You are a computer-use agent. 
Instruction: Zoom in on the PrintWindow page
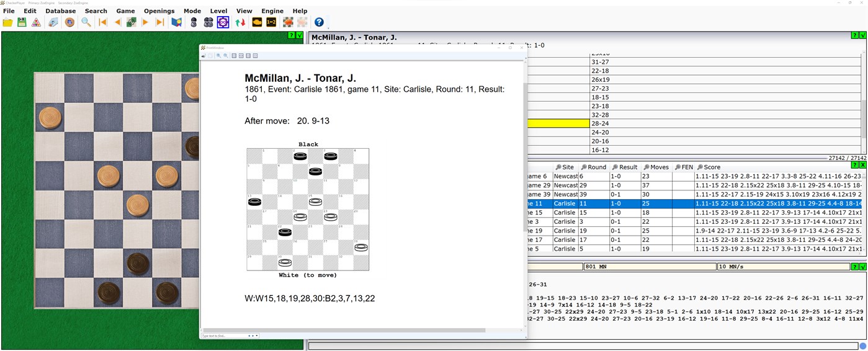point(219,56)
